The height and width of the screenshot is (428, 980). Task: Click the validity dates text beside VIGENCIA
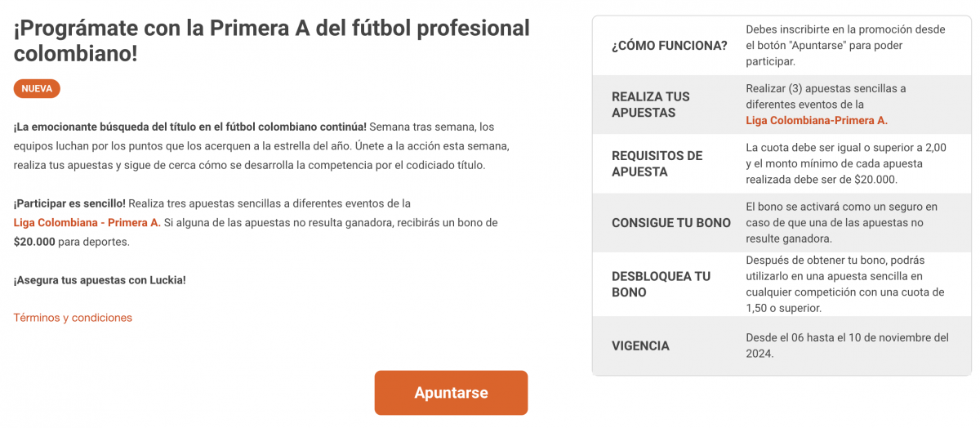847,346
